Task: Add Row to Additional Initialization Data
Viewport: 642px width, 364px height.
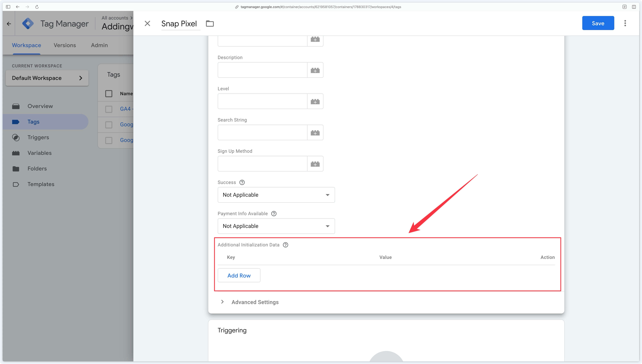Action: coord(239,276)
